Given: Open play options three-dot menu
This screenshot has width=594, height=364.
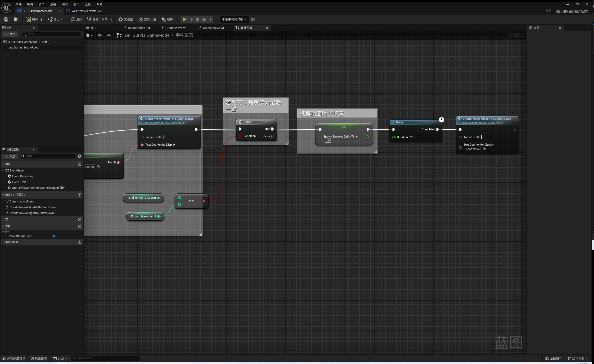Looking at the screenshot, I should [x=211, y=19].
